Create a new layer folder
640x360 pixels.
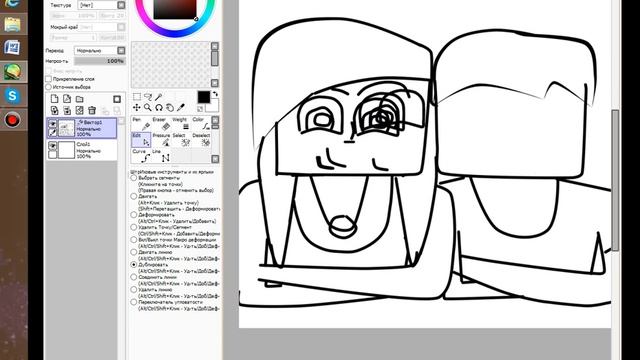[x=79, y=99]
